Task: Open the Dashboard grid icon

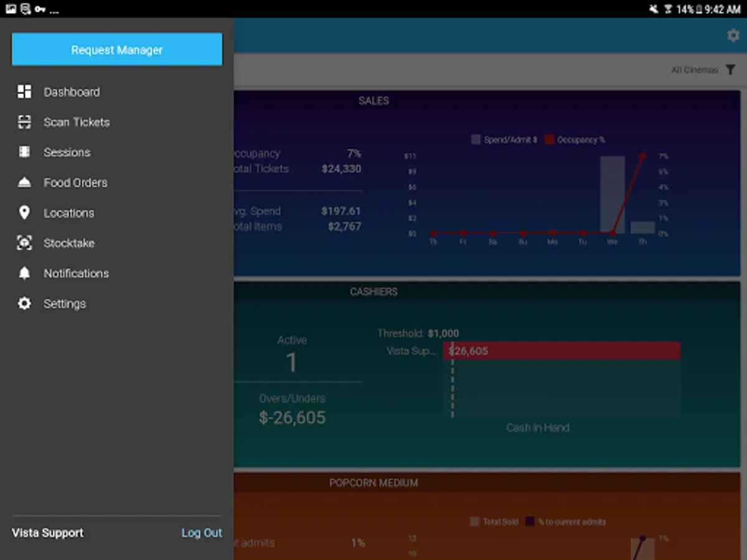Action: coord(24,91)
